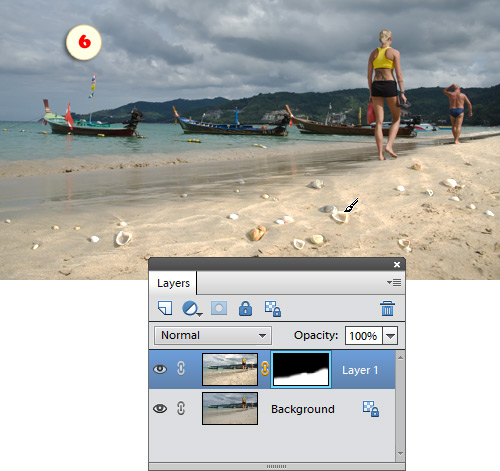Screen dimensions: 500x471
Task: Click the Lock all pixels padlock icon
Action: (245, 308)
